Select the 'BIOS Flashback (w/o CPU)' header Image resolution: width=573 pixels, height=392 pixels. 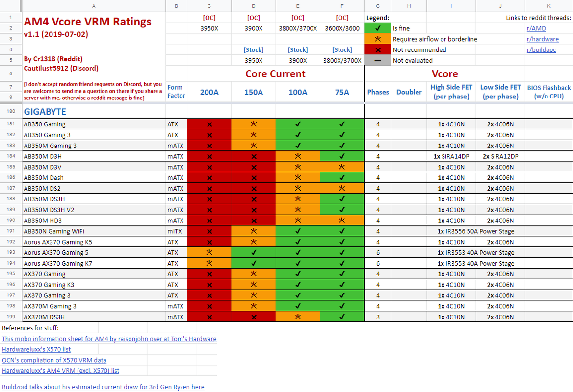pyautogui.click(x=549, y=92)
